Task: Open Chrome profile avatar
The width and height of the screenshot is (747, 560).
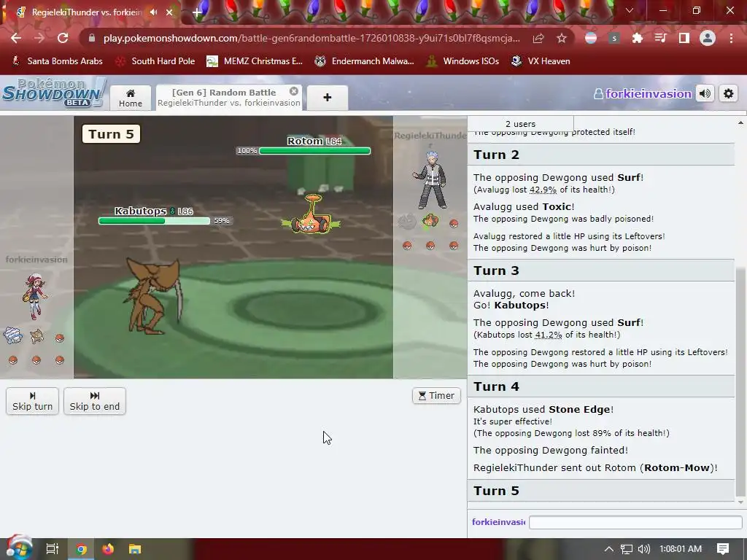Action: 708,38
